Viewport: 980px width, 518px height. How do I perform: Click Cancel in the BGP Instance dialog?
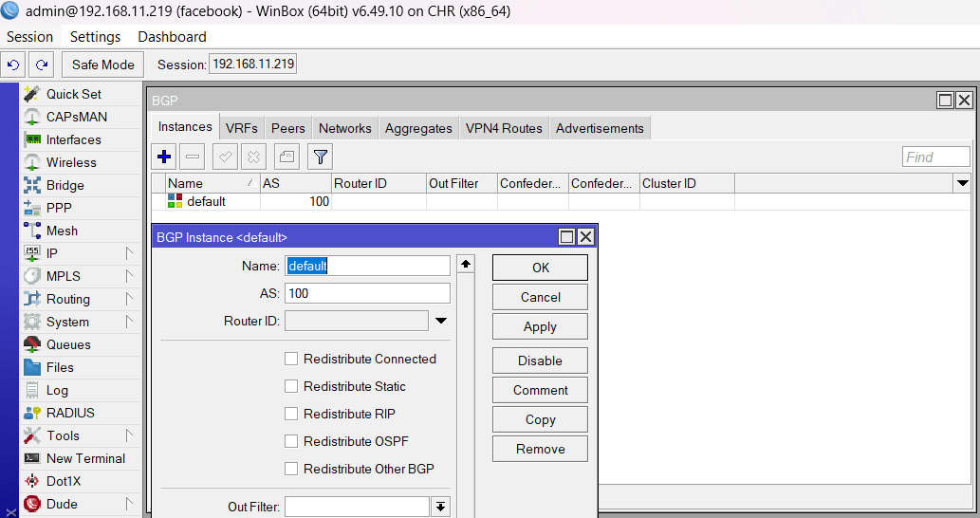[x=540, y=297]
